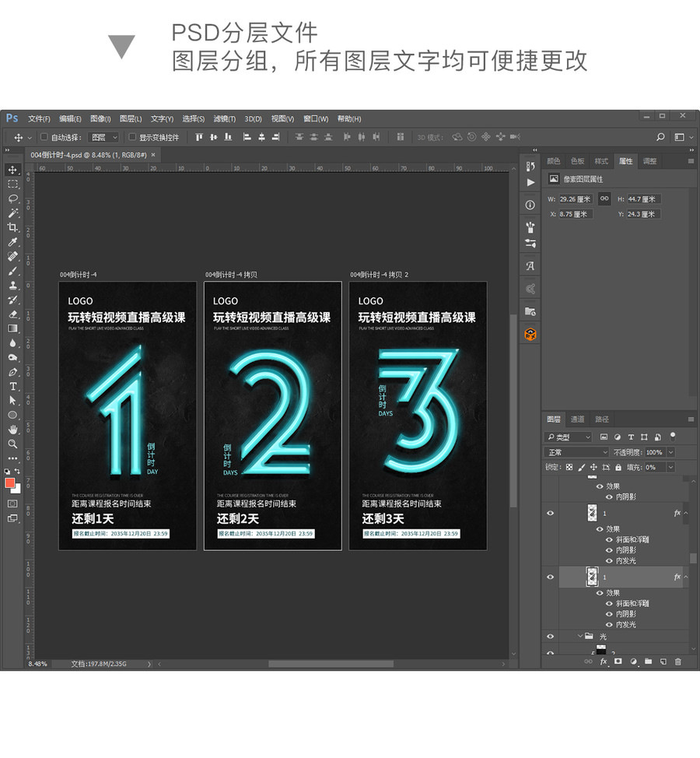The image size is (700, 758).
Task: Select the Brush tool
Action: 12,271
